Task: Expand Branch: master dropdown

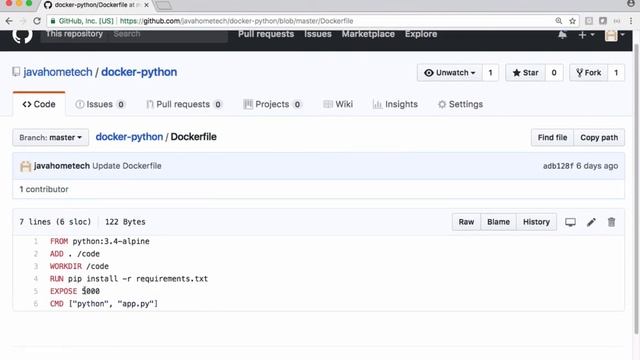Action: click(51, 138)
